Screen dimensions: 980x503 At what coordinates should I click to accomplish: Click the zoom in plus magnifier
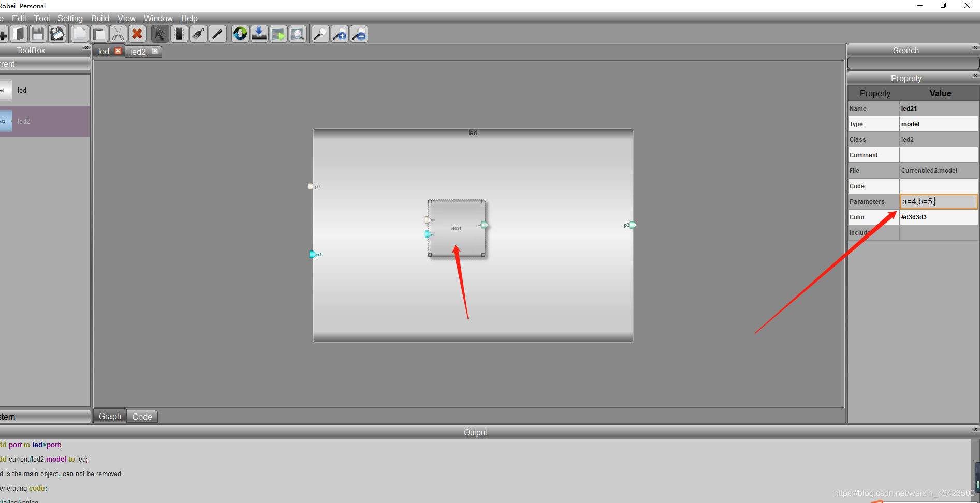click(x=340, y=34)
